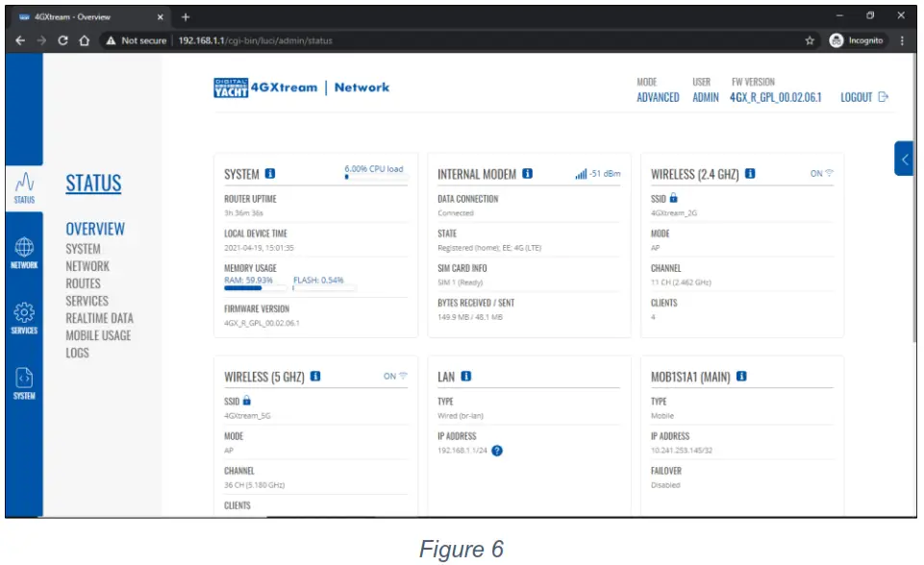Select Logs menu item

[x=77, y=353]
